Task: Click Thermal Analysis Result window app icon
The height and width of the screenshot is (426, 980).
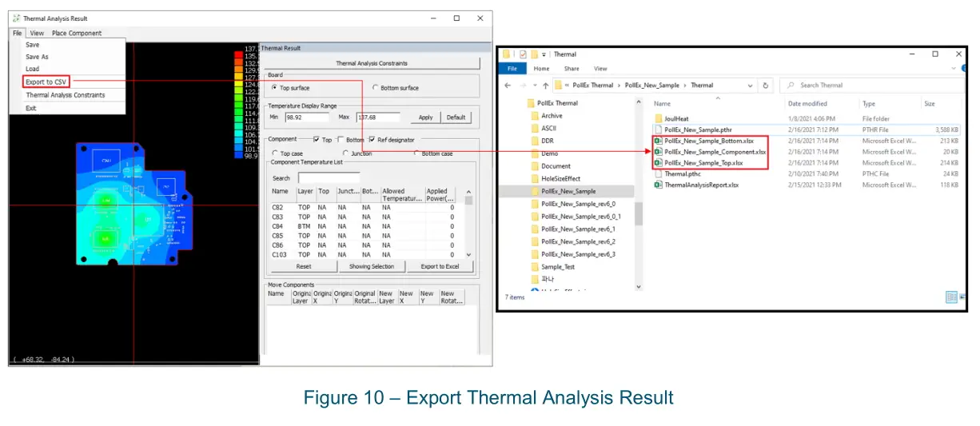Action: [x=16, y=18]
